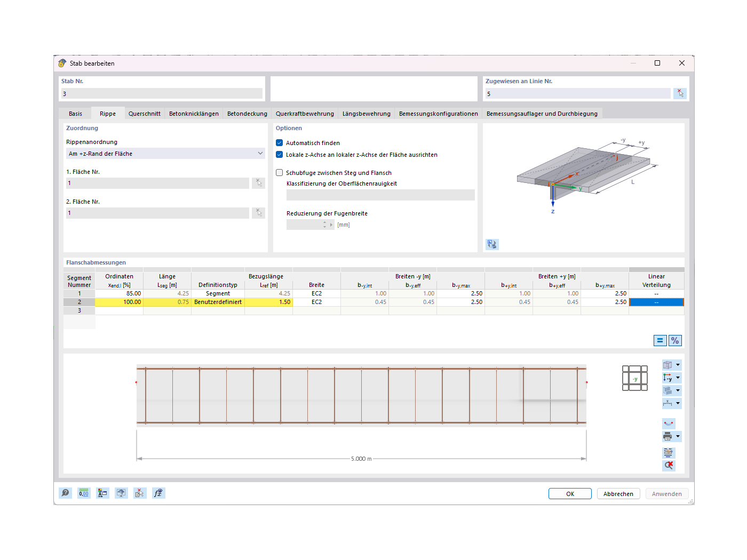Image resolution: width=747 pixels, height=560 pixels.
Task: Confirm with the OK button
Action: click(570, 494)
